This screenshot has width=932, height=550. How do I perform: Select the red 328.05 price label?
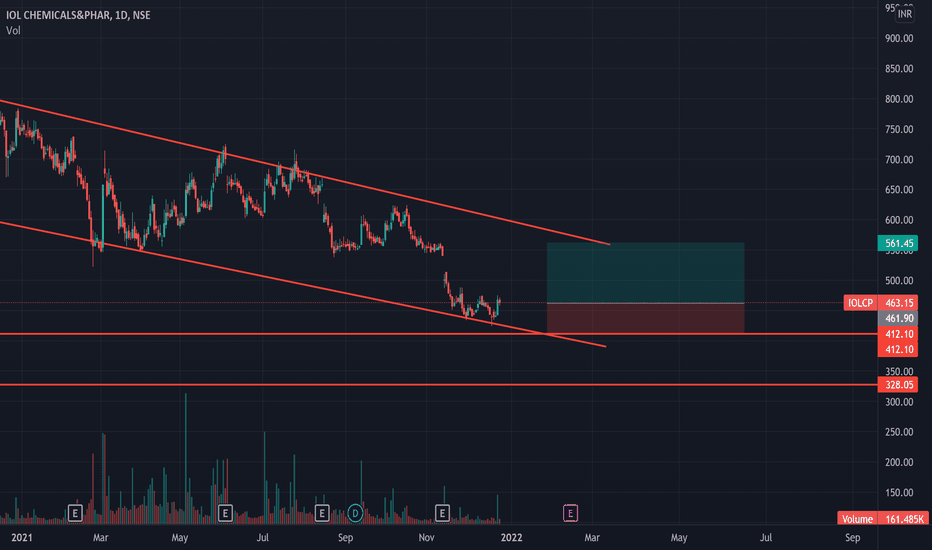(898, 385)
